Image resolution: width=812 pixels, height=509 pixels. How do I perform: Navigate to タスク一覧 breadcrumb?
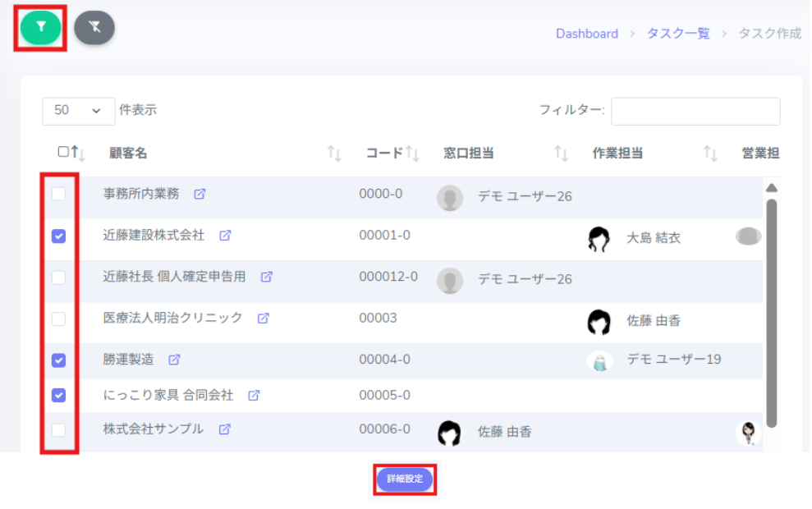[x=678, y=34]
